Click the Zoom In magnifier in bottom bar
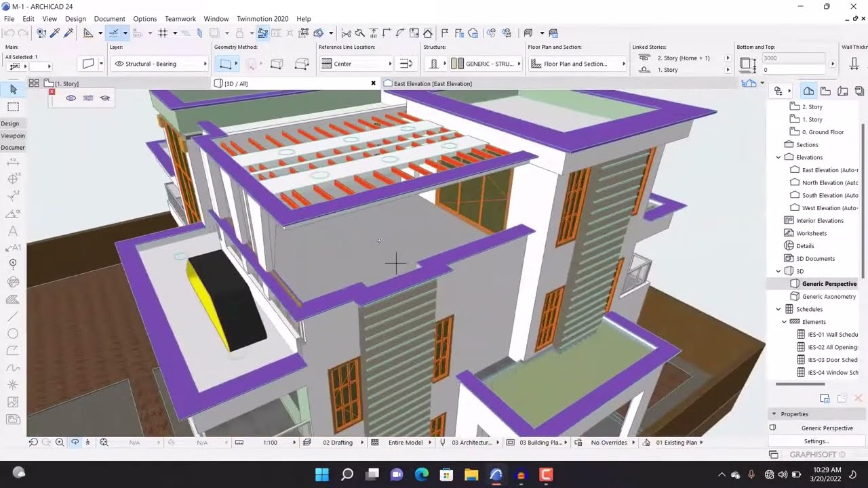Screen dimensions: 868x488 pyautogui.click(x=60, y=443)
